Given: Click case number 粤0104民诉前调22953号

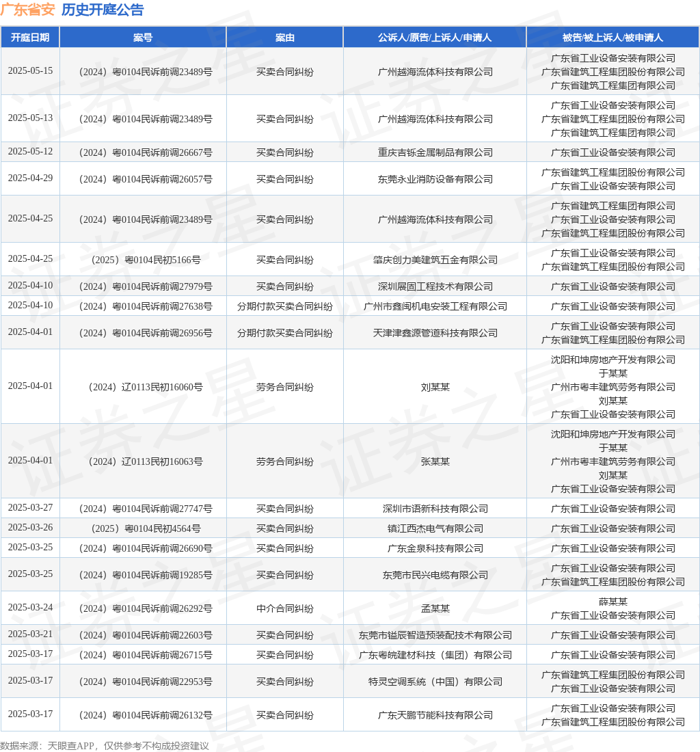Looking at the screenshot, I should tap(146, 682).
